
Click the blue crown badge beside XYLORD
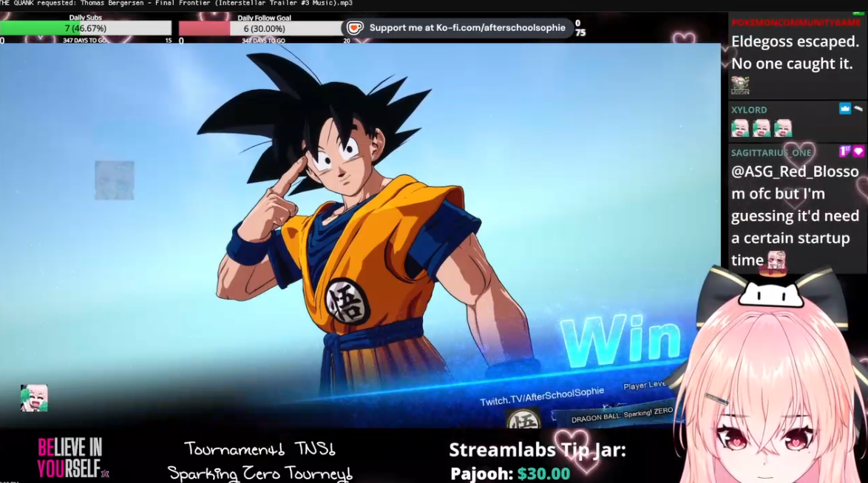pos(845,109)
